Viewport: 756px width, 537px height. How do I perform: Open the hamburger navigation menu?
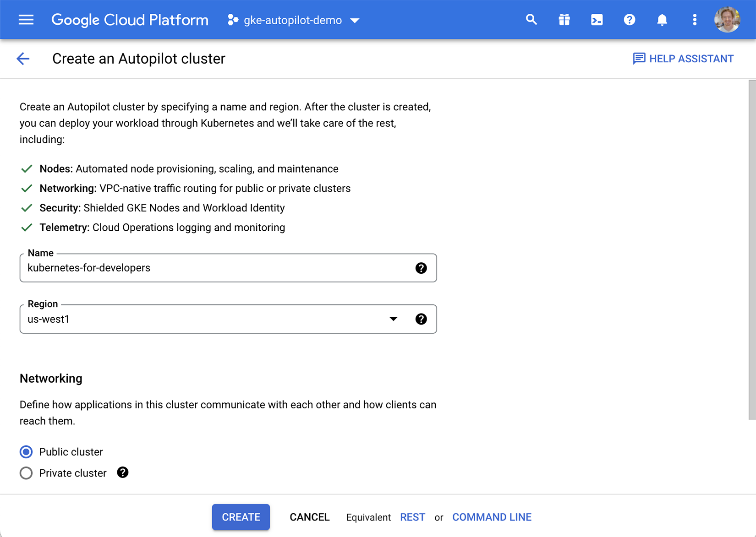pos(26,20)
